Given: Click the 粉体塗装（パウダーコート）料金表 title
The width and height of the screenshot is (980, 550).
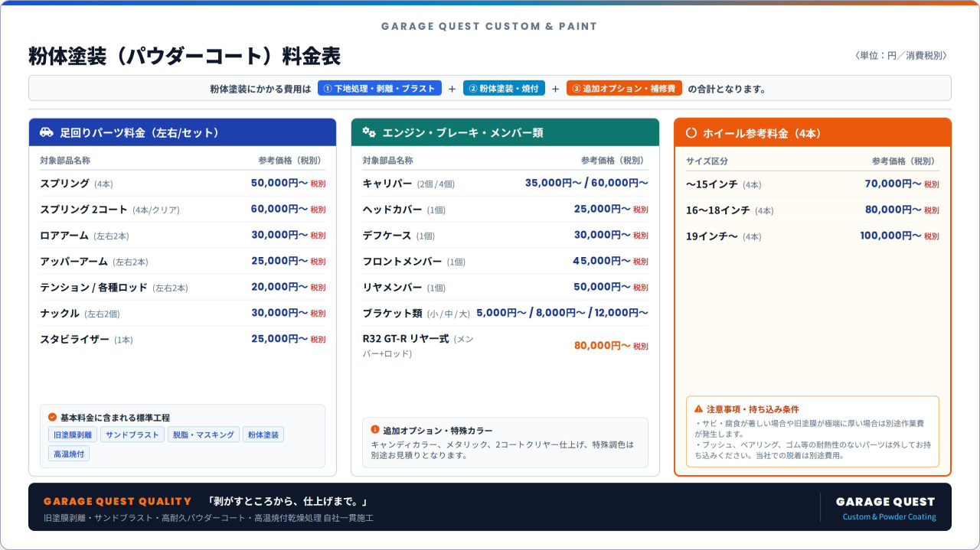Looking at the screenshot, I should (185, 57).
